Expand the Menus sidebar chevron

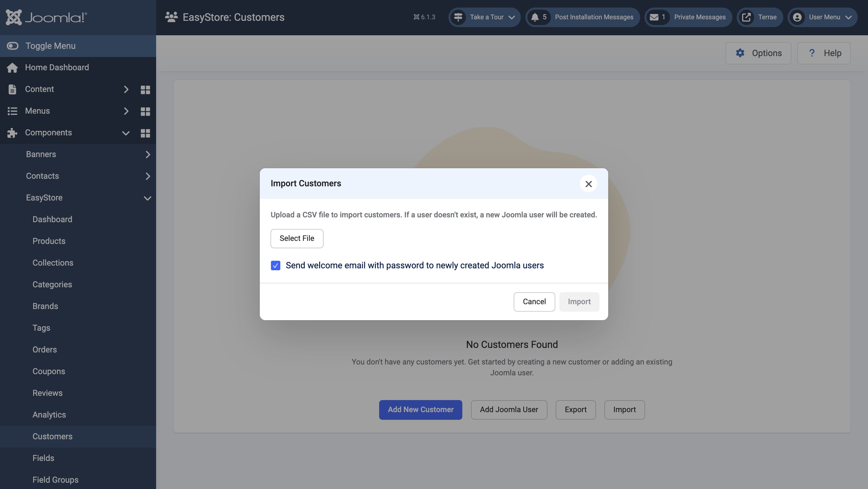[x=126, y=111]
